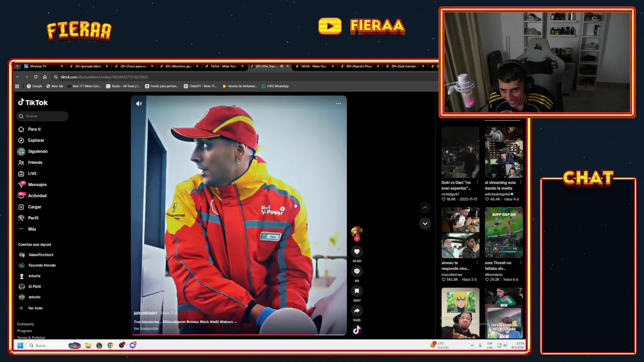The width and height of the screenshot is (644, 362).
Task: Open Google Chrome from the taskbar
Action: point(110,345)
